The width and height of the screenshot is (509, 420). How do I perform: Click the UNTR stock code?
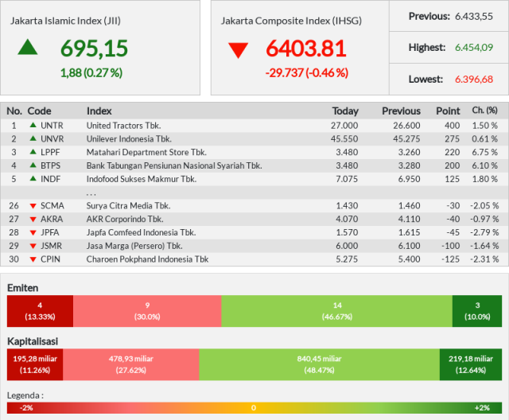(x=52, y=126)
